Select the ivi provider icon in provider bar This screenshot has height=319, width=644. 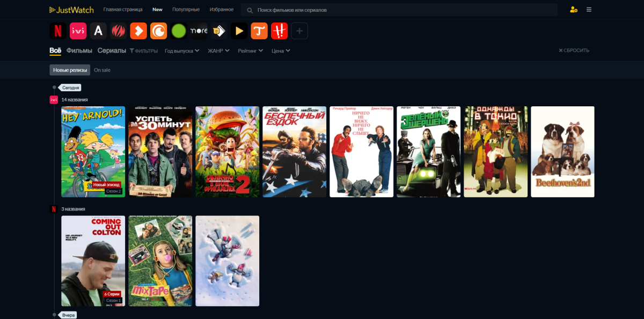coord(78,31)
